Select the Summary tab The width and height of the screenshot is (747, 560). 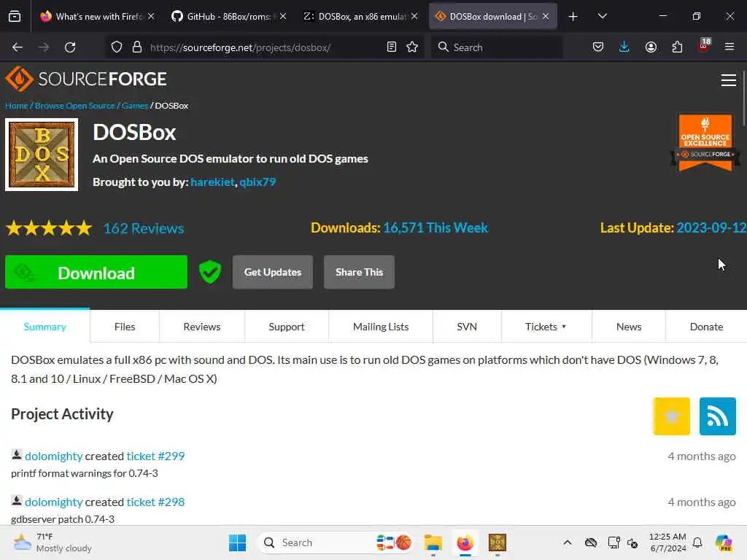click(44, 327)
